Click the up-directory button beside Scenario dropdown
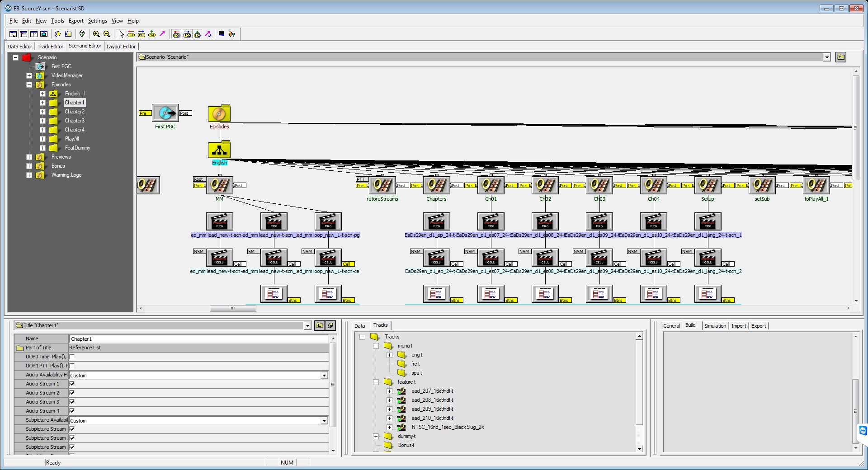The image size is (868, 470). 840,57
